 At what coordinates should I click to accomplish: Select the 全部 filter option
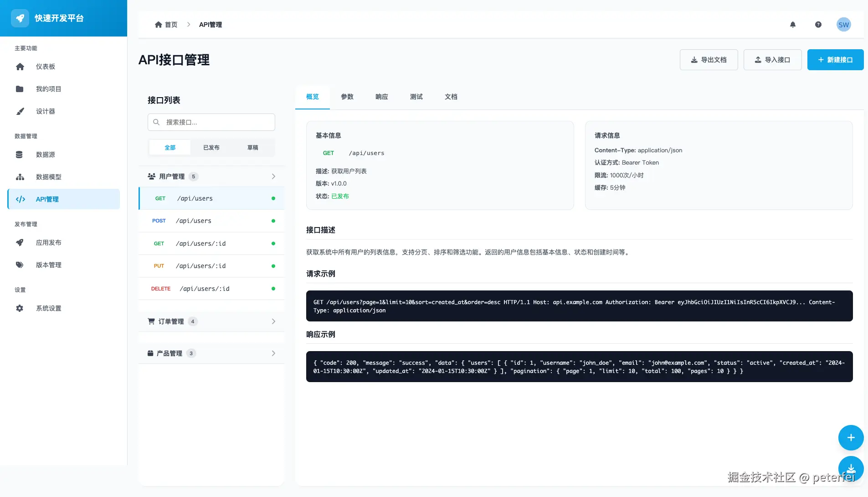(x=169, y=147)
